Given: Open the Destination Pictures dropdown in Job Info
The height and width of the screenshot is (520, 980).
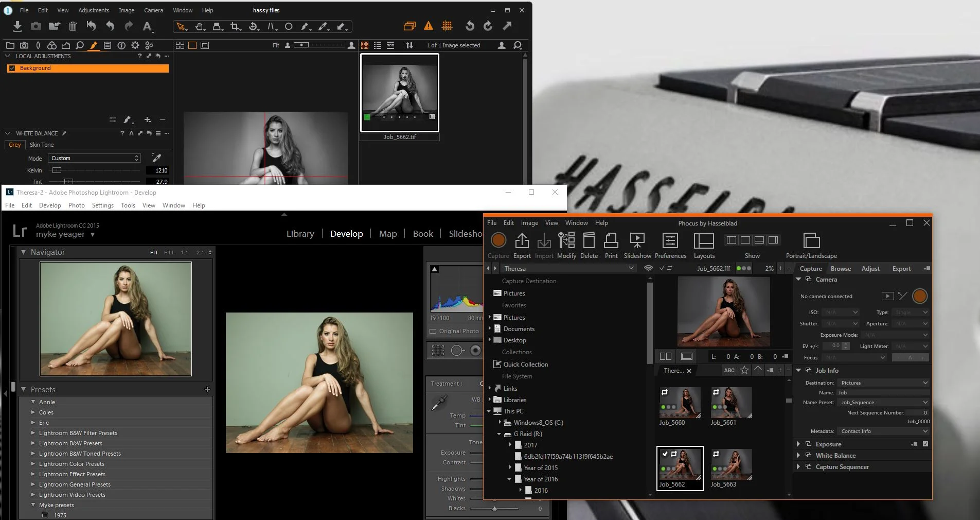Looking at the screenshot, I should [883, 383].
